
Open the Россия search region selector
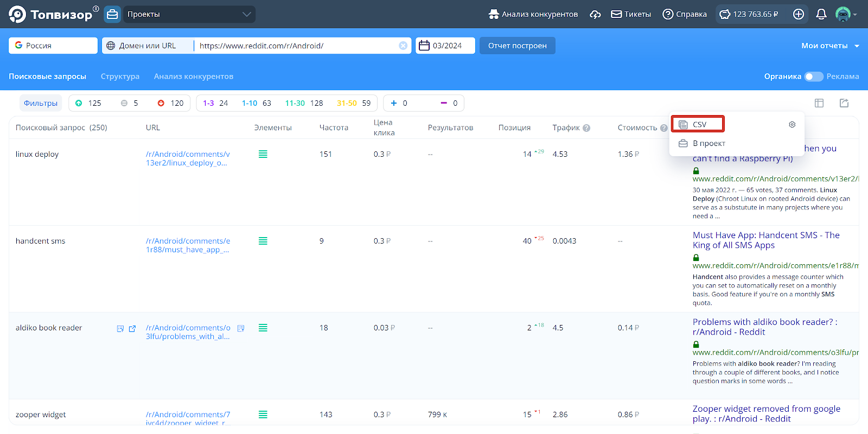[x=53, y=46]
